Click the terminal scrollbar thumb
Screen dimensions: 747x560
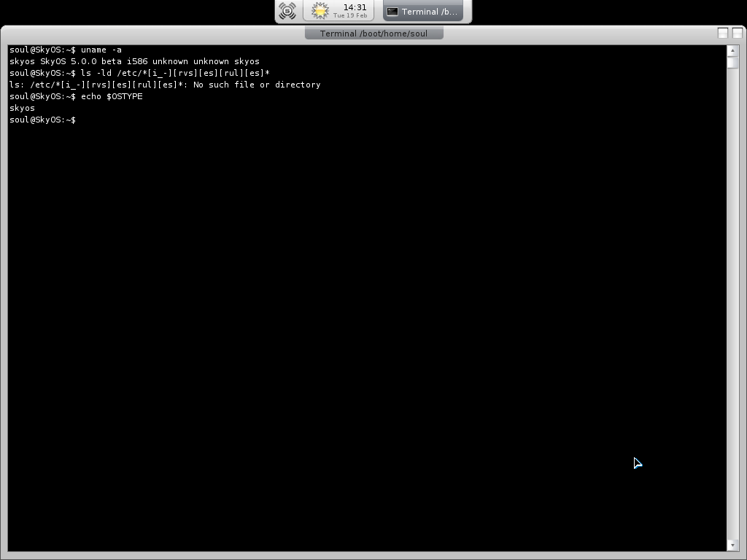pyautogui.click(x=732, y=63)
